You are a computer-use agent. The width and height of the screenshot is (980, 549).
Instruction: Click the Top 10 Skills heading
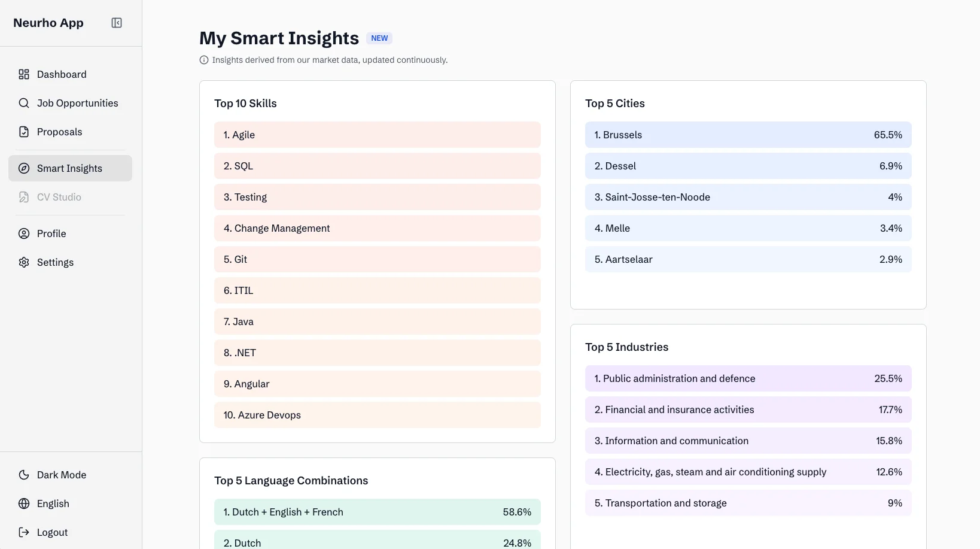245,103
